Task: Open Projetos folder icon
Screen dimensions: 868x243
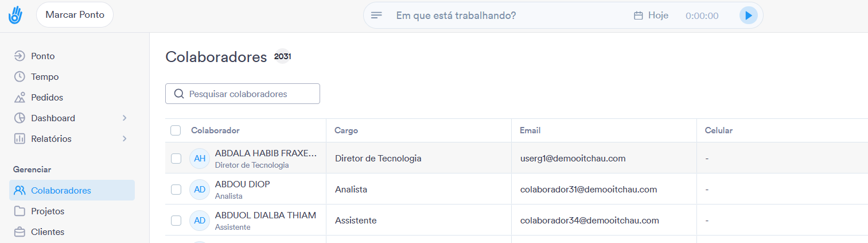Action: [x=20, y=211]
